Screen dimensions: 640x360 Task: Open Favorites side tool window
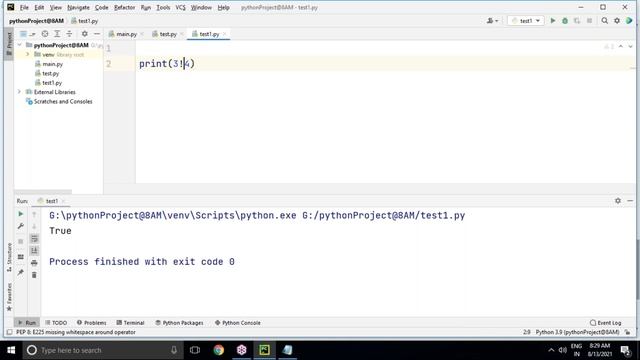(x=9, y=296)
